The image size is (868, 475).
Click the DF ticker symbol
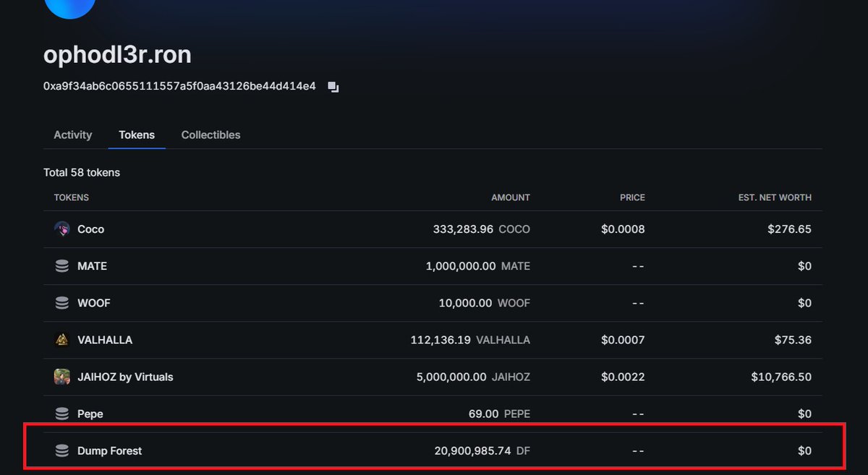pyautogui.click(x=523, y=450)
